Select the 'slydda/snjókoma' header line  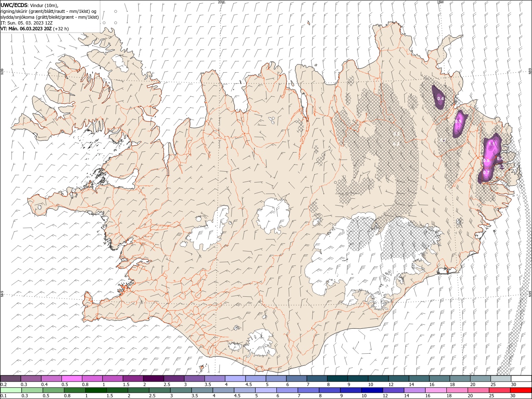[50, 17]
